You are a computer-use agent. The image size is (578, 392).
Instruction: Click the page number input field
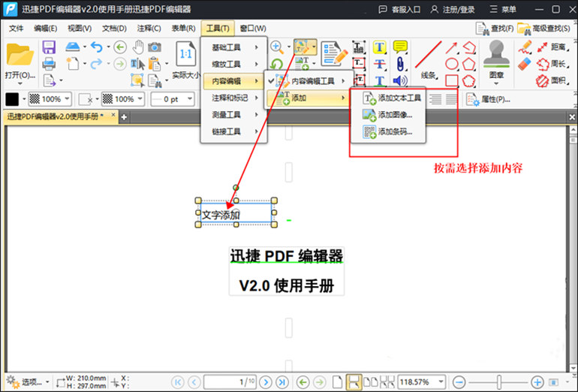(230, 382)
